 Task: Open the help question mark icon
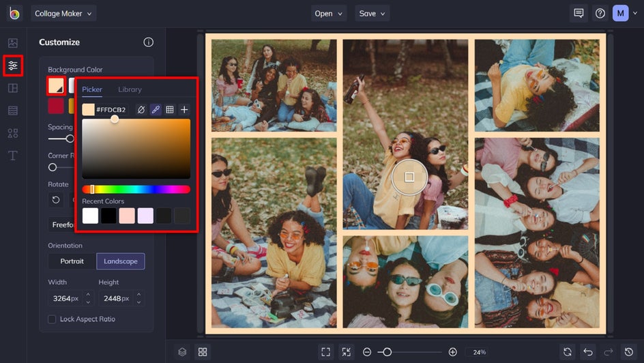tap(600, 14)
